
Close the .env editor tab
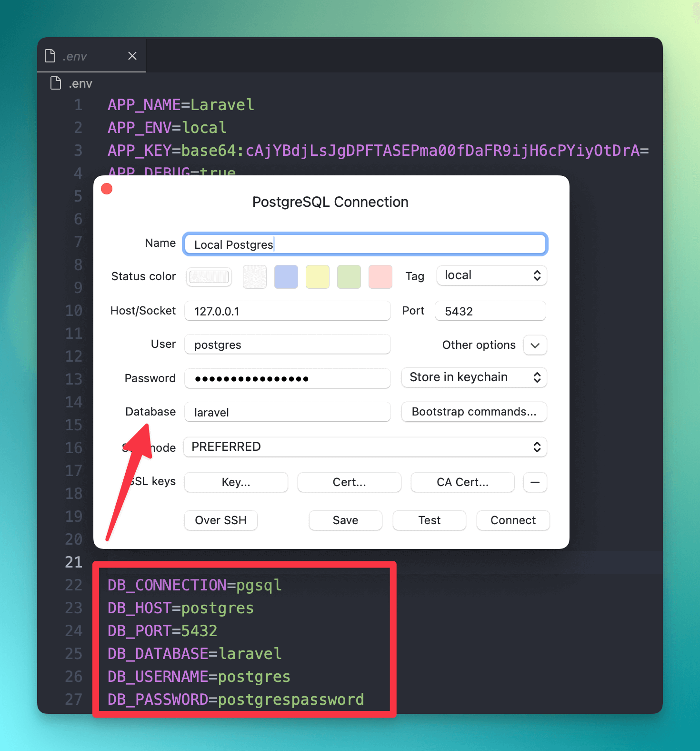coord(132,56)
